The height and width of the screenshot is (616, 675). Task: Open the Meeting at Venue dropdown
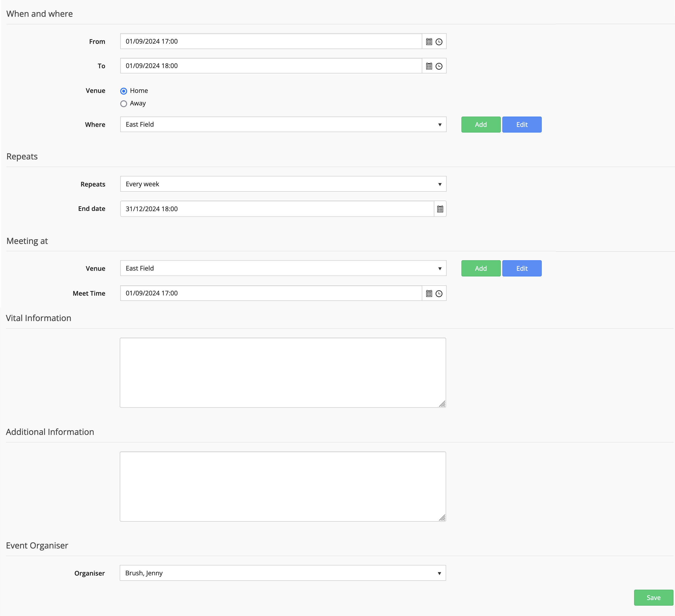(x=283, y=268)
